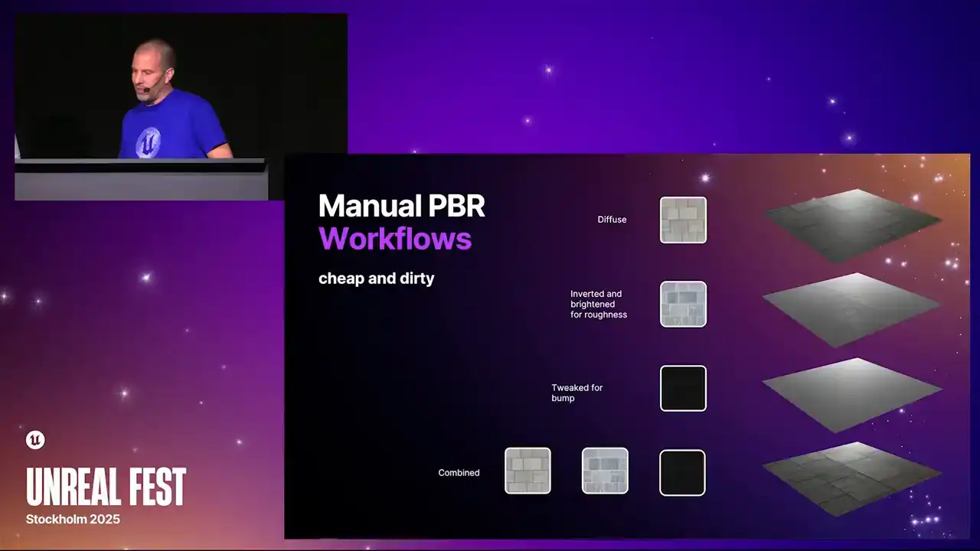Select the Diffuse texture thumbnail
980x551 pixels.
(683, 220)
